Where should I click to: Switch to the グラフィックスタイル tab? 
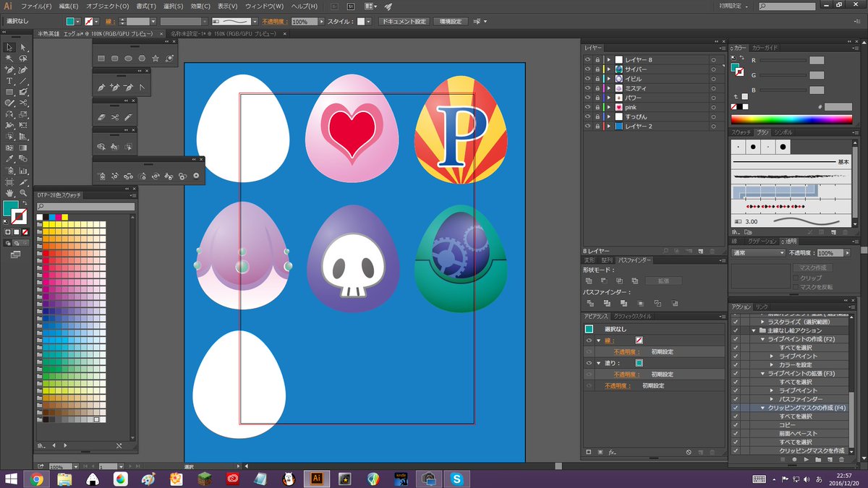tap(632, 317)
